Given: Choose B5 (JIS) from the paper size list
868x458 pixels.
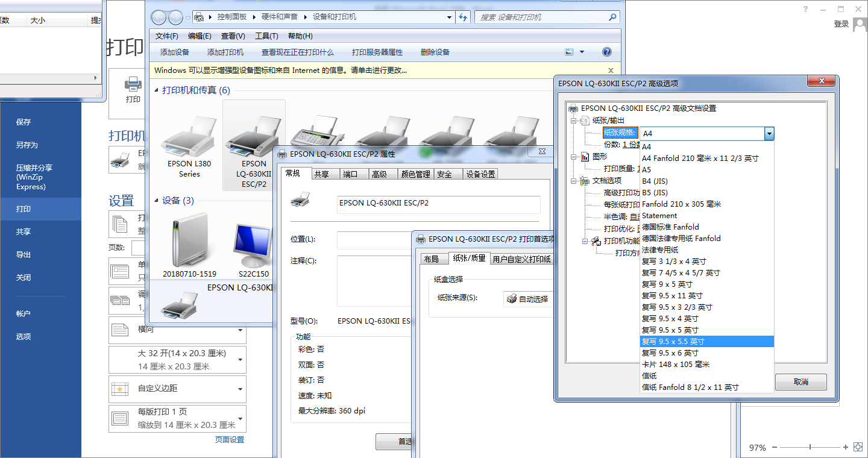Looking at the screenshot, I should pos(706,193).
